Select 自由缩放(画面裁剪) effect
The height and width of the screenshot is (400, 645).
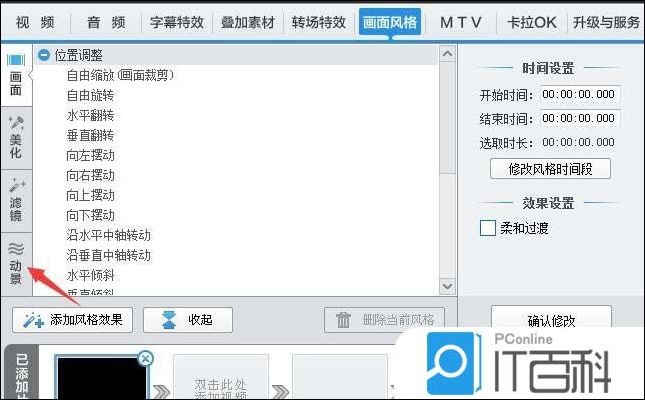(120, 75)
